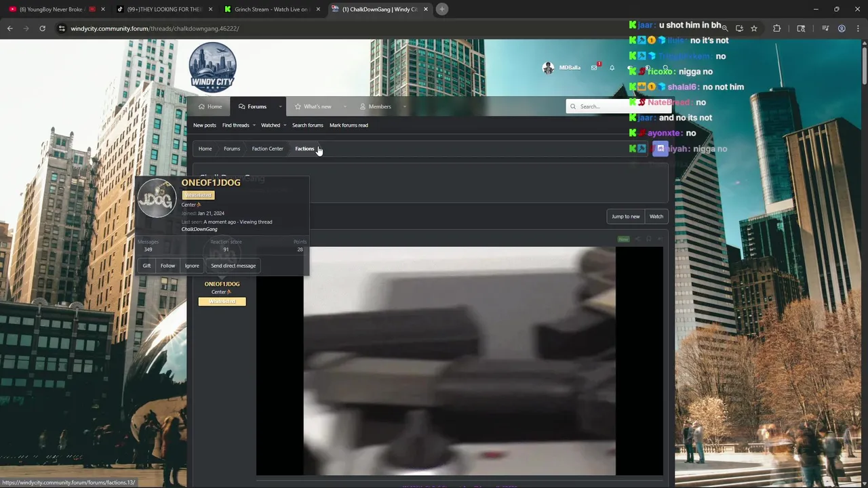
Task: Click the Reaction score value 91
Action: tap(226, 249)
